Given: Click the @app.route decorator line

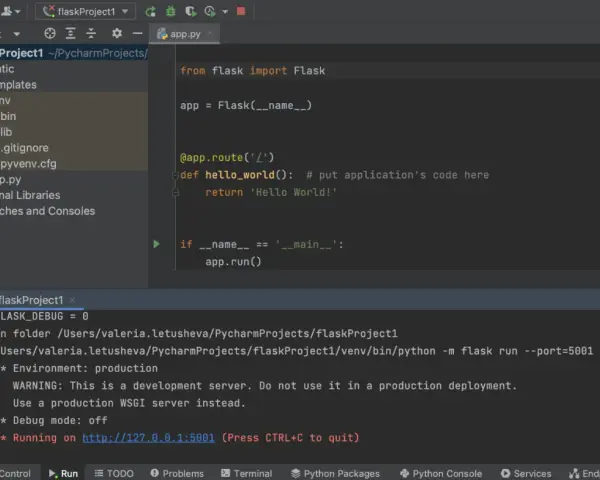Looking at the screenshot, I should click(227, 157).
